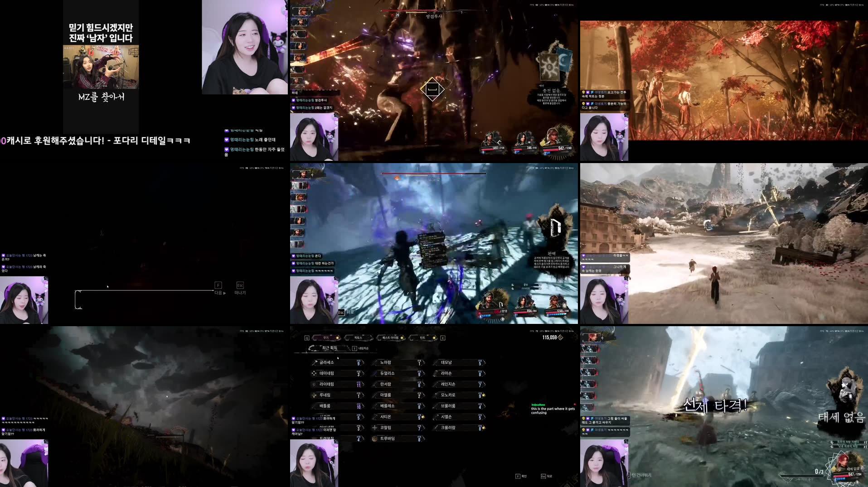The height and width of the screenshot is (487, 868).
Task: Select weapon 코랄림
Action: [x=398, y=428]
